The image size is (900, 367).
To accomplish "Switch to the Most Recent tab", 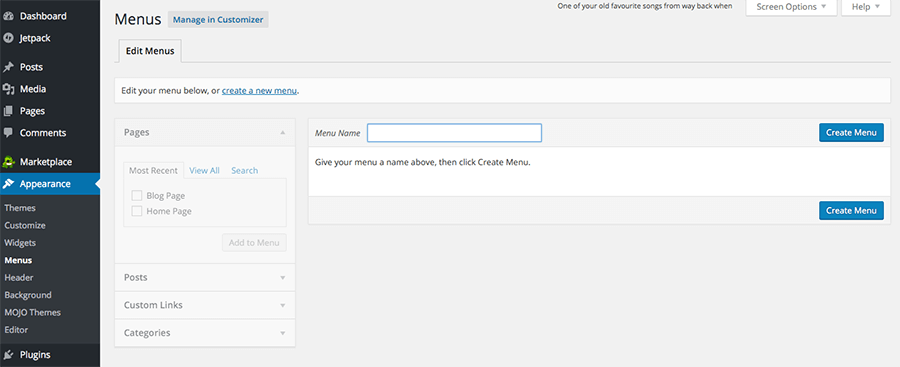I will (154, 170).
